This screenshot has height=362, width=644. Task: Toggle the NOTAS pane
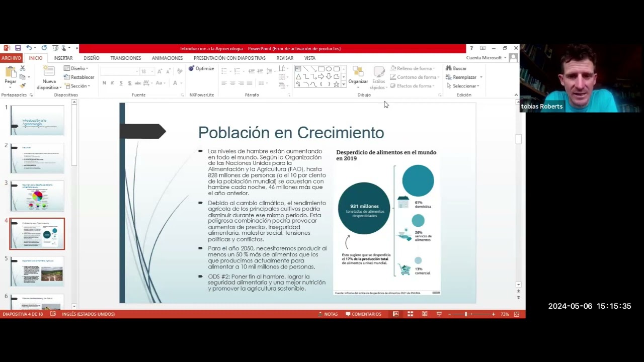pyautogui.click(x=328, y=314)
